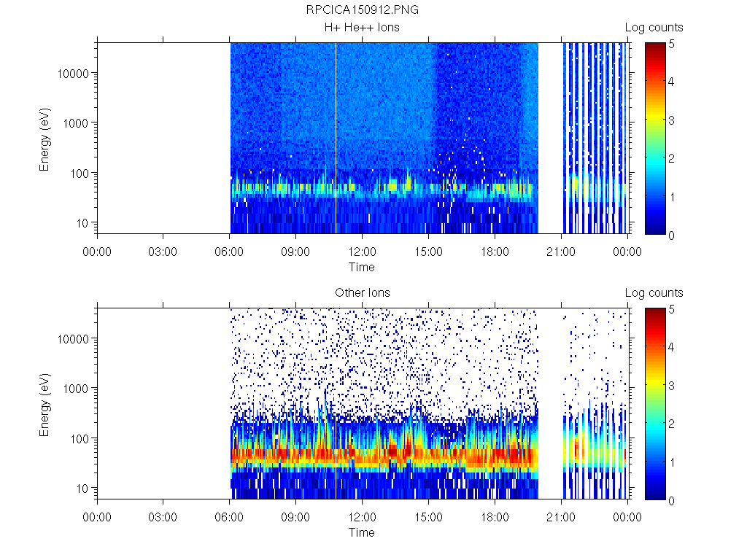This screenshot has width=747, height=560.
Task: Click the bottom color bar value 1
Action: (671, 462)
